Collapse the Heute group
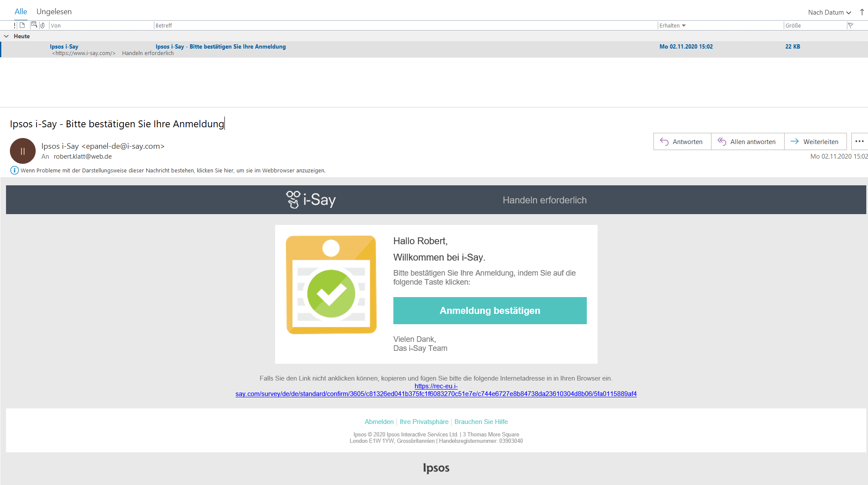The image size is (868, 485). coord(6,37)
